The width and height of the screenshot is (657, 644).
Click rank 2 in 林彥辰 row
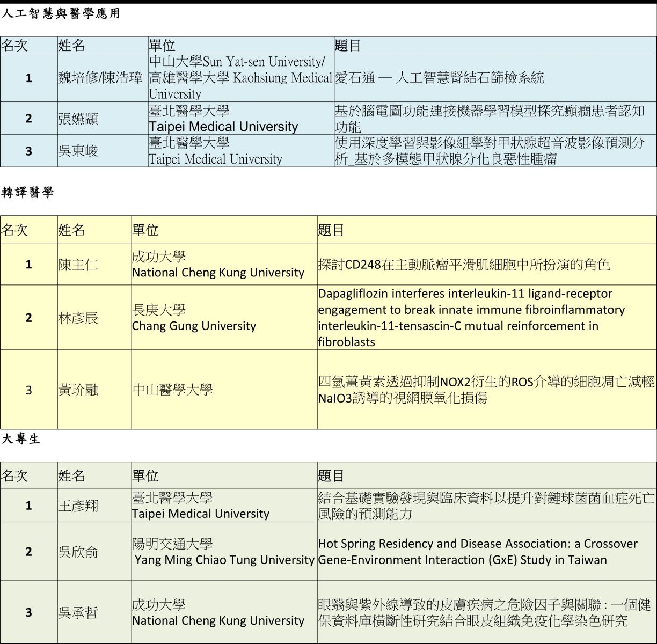29,318
